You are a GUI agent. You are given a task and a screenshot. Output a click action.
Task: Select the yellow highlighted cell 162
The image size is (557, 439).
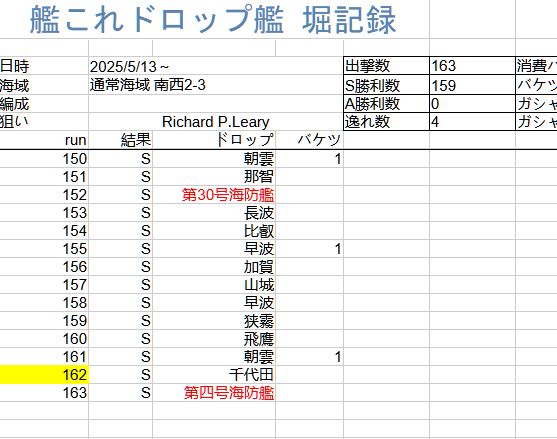tap(44, 375)
